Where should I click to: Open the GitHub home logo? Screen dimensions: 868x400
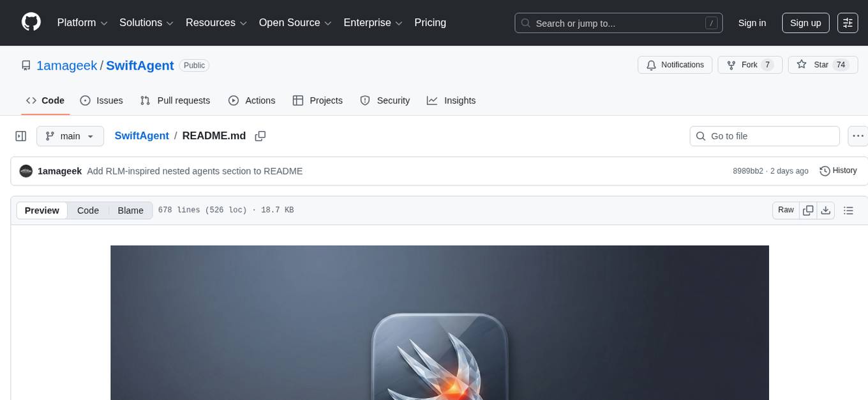[31, 22]
